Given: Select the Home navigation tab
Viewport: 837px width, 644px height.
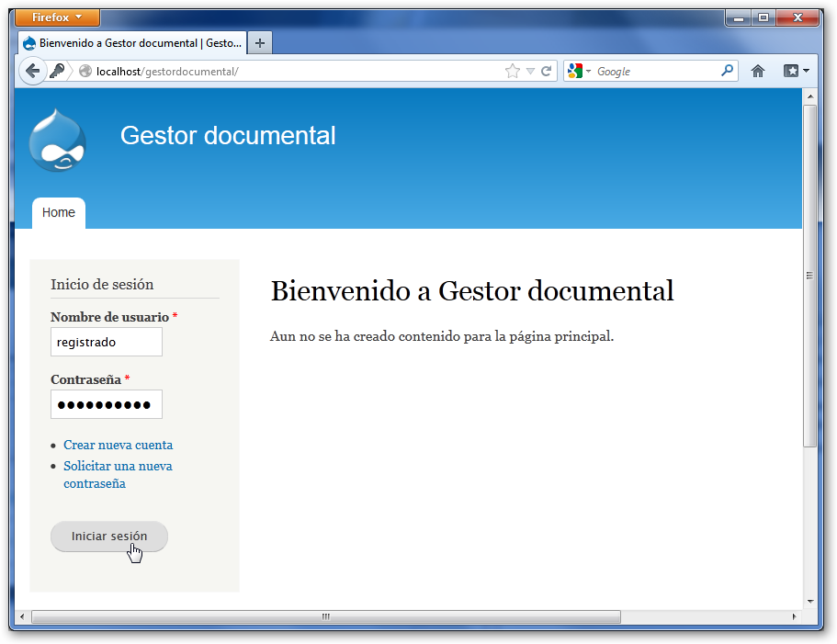Looking at the screenshot, I should coord(59,213).
